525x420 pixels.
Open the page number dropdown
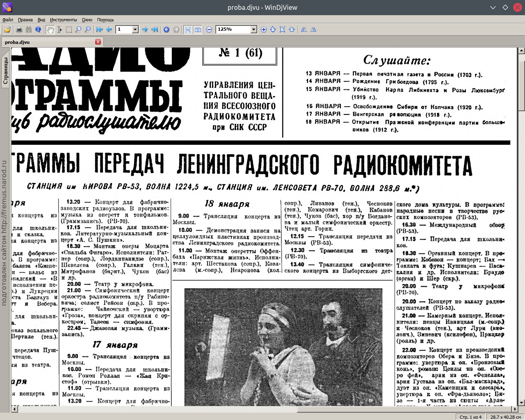tap(135, 30)
